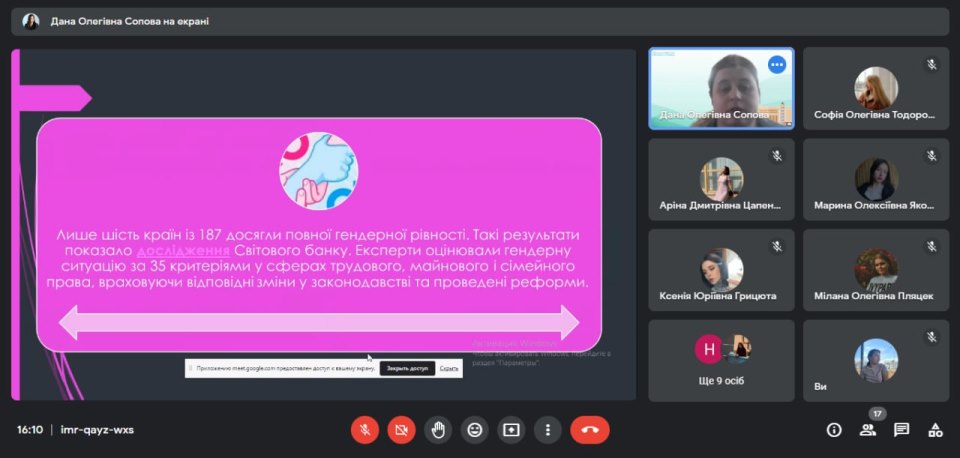
Task: Open options on Дана Олегівна Сопова tile
Action: [x=777, y=64]
